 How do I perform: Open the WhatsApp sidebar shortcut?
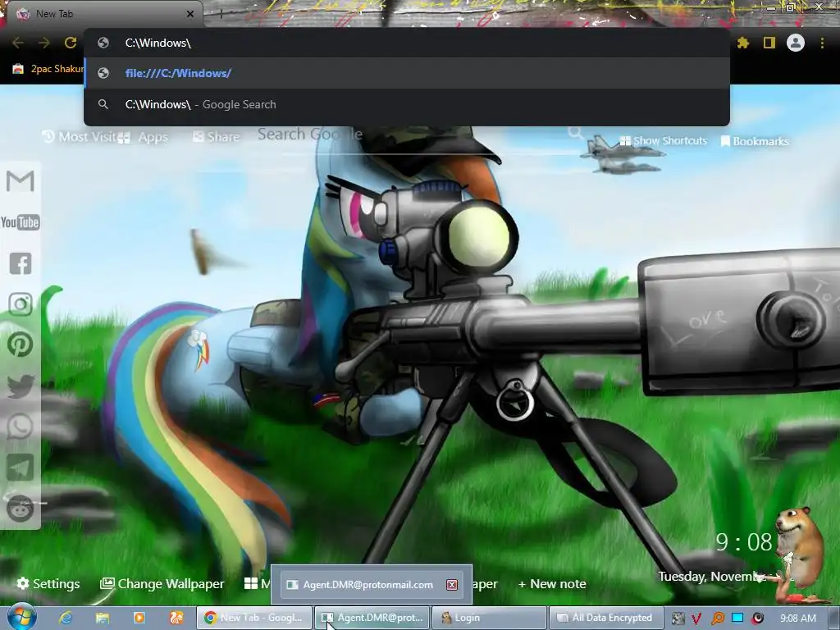pos(21,427)
